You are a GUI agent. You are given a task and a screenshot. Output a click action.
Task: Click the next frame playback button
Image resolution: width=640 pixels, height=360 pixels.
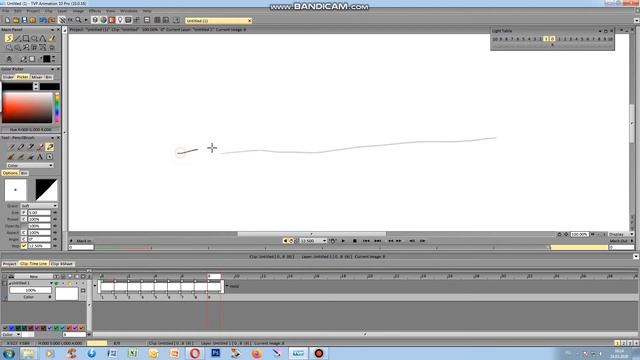click(399, 241)
